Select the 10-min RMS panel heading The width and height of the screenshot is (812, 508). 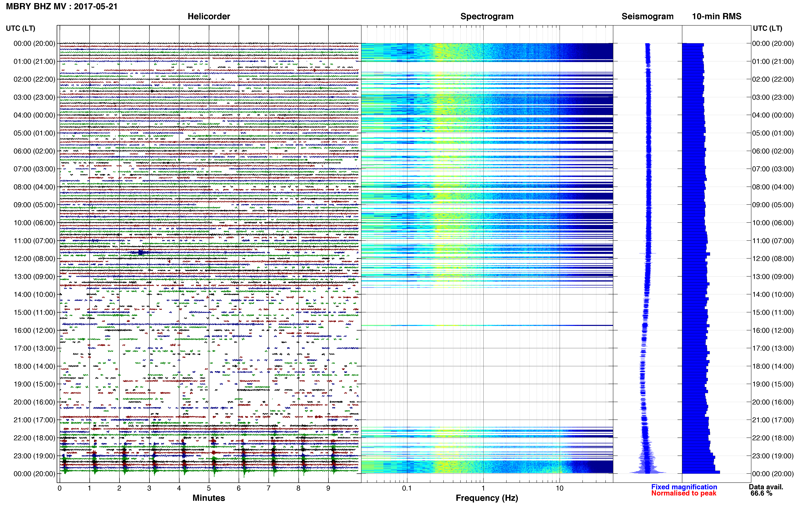pos(716,16)
